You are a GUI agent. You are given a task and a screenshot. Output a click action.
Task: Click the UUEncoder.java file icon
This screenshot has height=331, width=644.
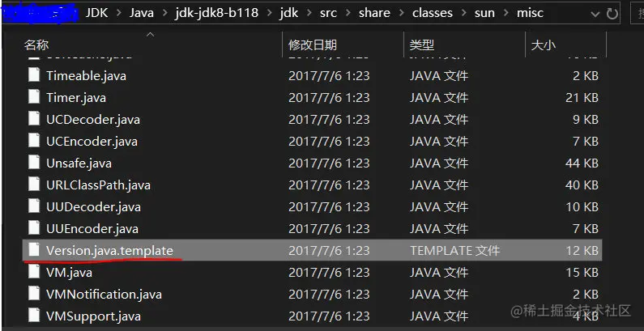pyautogui.click(x=34, y=228)
